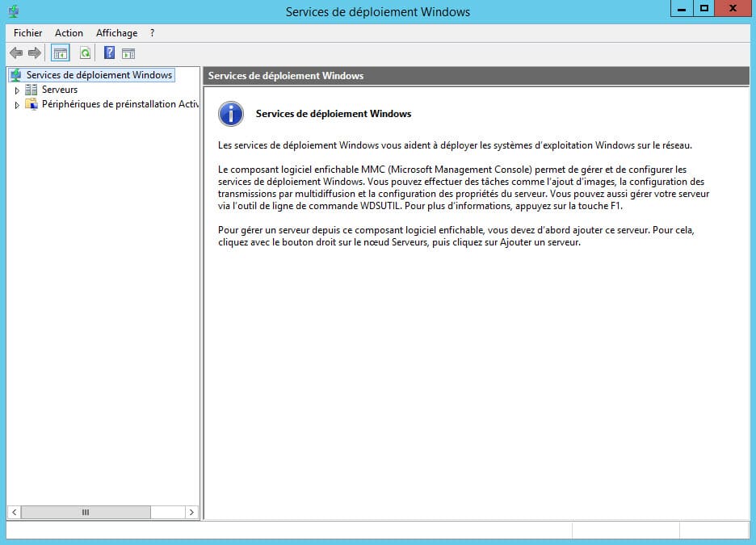
Task: Maximize the Services de déploiement Windows window
Action: (x=704, y=9)
